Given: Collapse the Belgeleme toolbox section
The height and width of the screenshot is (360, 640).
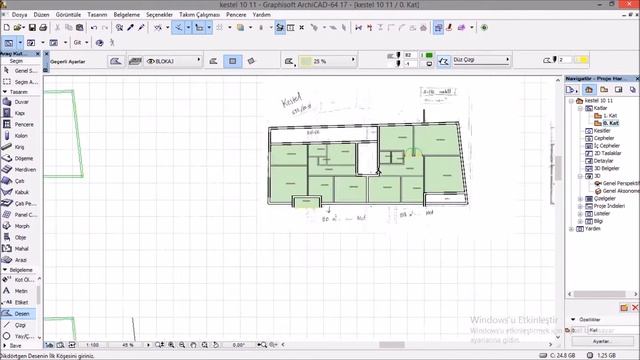Looking at the screenshot, I should tap(5, 270).
